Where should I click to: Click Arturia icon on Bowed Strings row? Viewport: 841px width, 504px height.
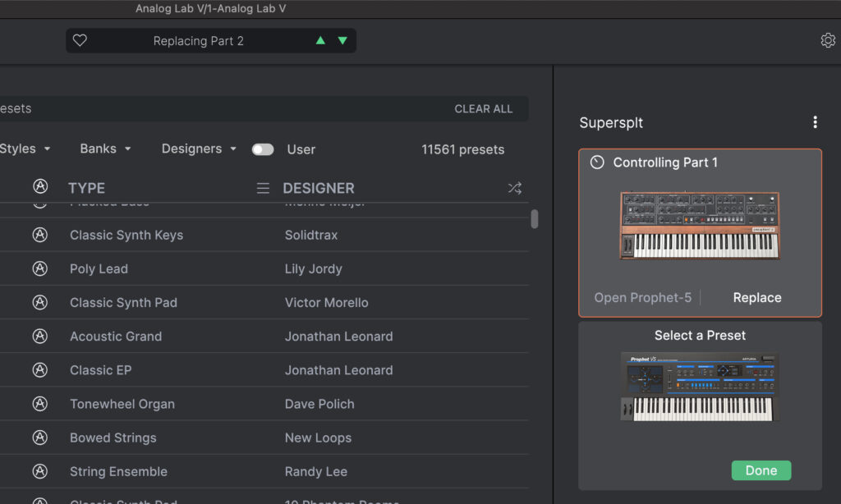tap(40, 438)
